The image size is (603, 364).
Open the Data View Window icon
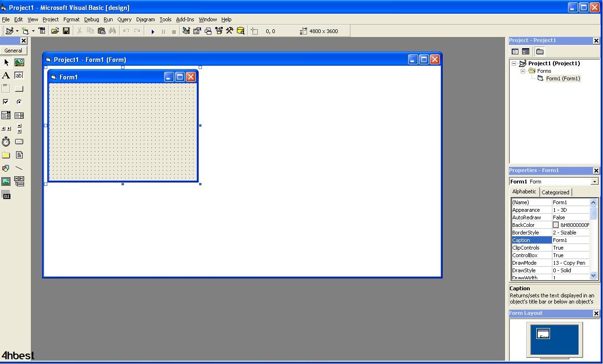(x=240, y=31)
